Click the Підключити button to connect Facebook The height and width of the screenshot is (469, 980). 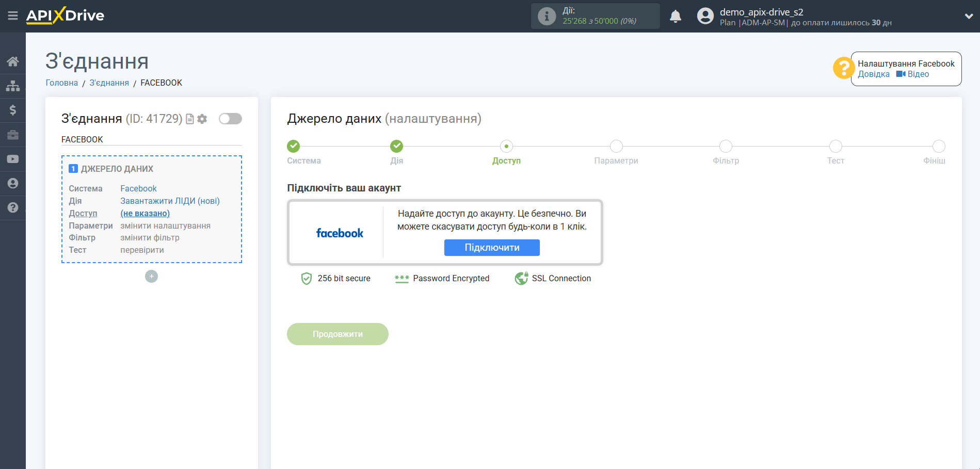(491, 248)
